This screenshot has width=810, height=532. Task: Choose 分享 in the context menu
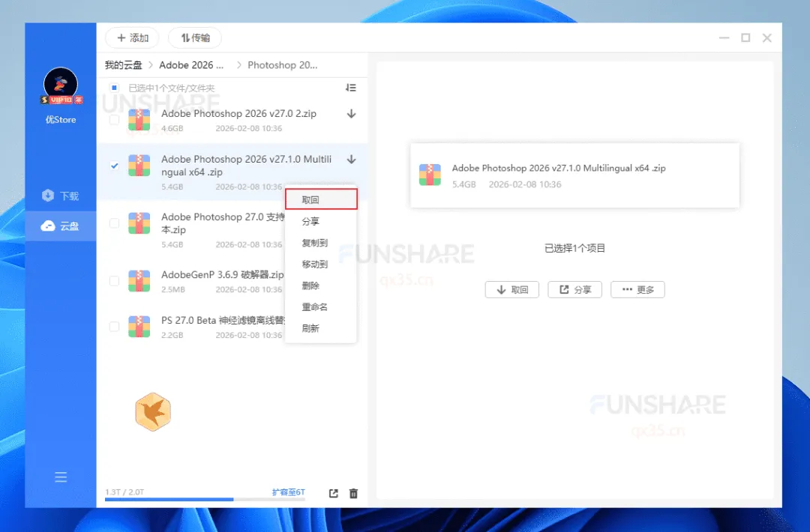click(321, 221)
